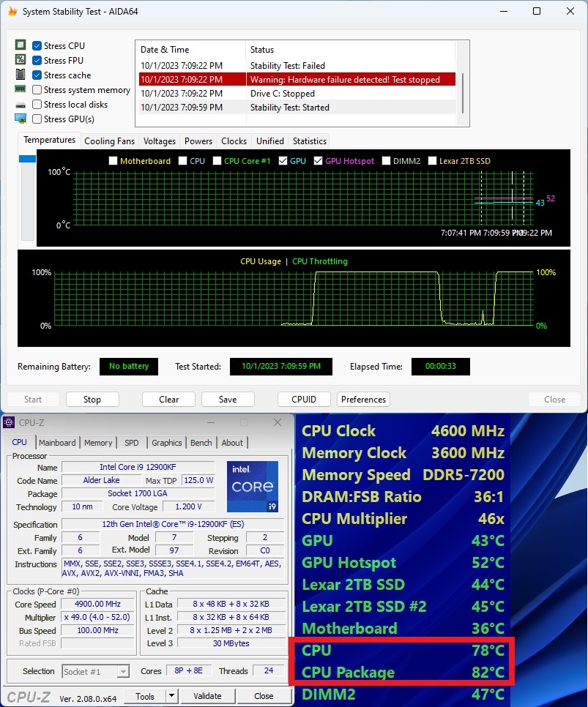The height and width of the screenshot is (707, 588).
Task: Click the blue graph scale slider handle
Action: [x=27, y=159]
